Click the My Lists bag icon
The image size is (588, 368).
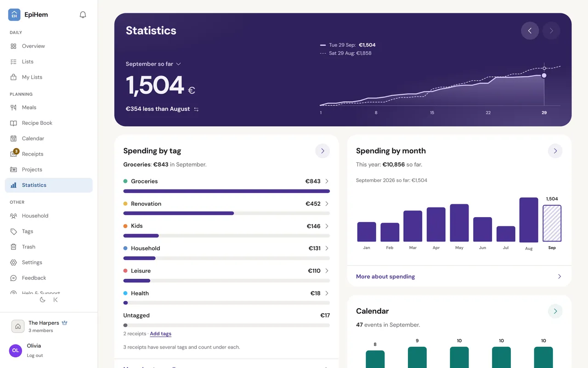[x=13, y=77]
